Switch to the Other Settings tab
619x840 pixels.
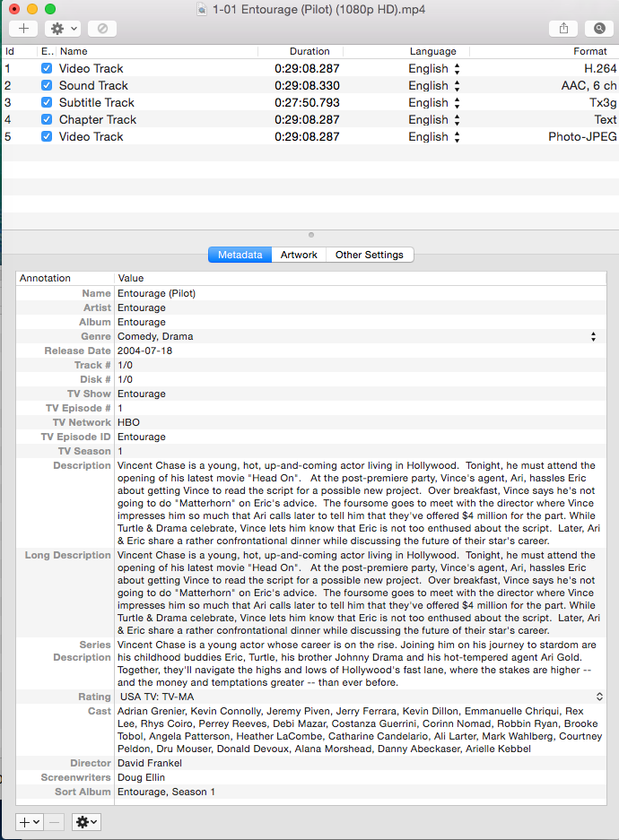pyautogui.click(x=370, y=255)
